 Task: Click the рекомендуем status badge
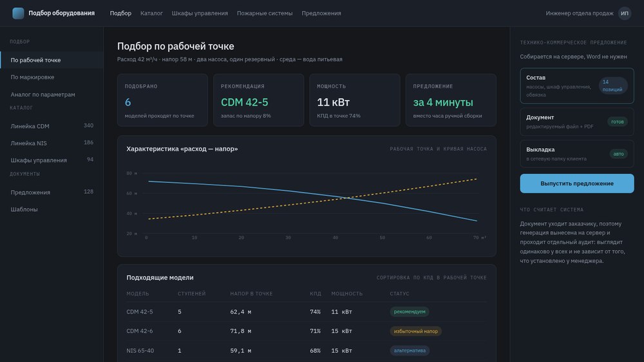(410, 312)
